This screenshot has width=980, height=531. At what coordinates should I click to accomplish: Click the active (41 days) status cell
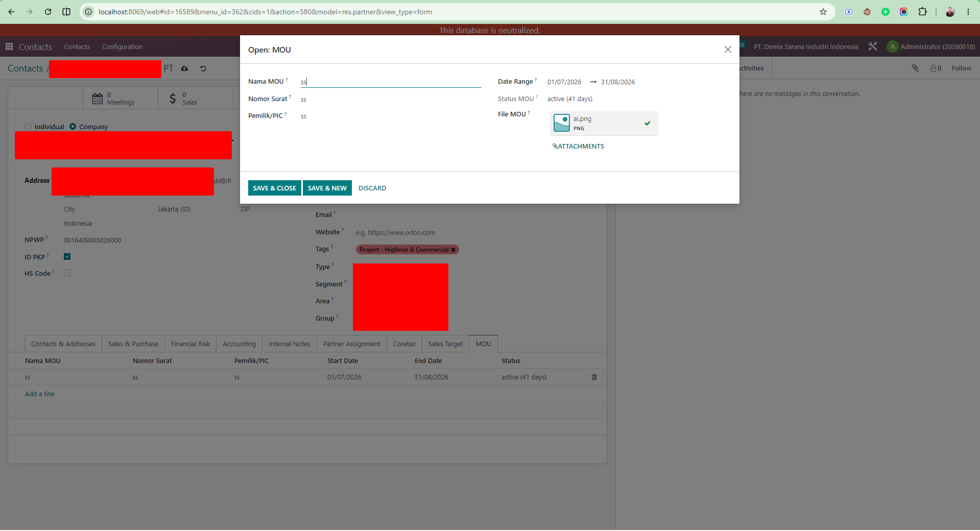click(x=524, y=377)
